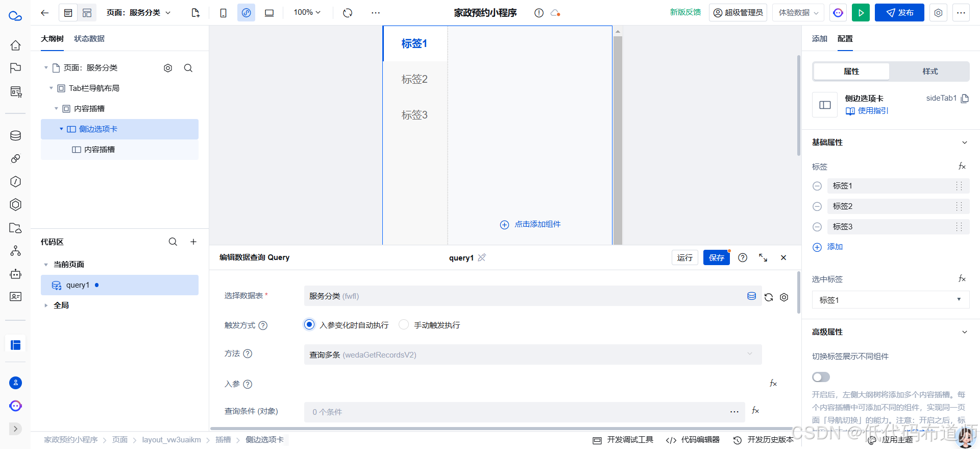This screenshot has width=980, height=449.
Task: Select 标签3 in the canvas side tab
Action: tap(414, 115)
